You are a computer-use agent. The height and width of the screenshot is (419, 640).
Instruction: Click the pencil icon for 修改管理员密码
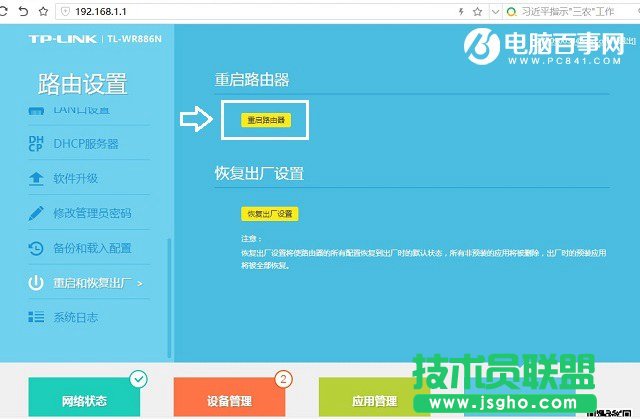(x=36, y=213)
